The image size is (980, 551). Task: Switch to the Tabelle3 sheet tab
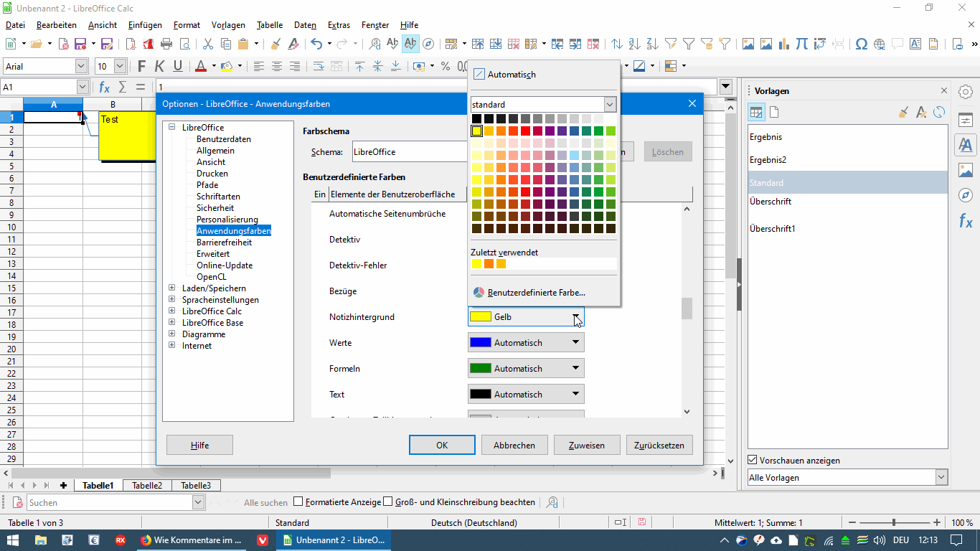[196, 486]
